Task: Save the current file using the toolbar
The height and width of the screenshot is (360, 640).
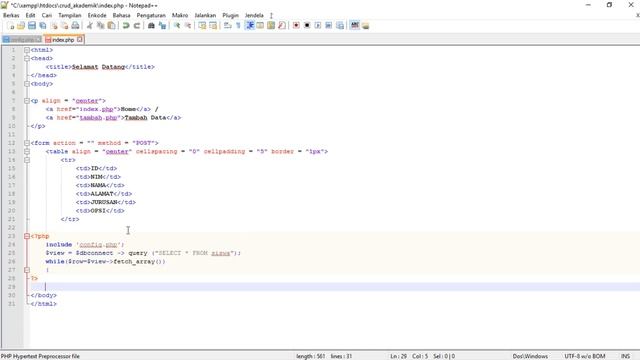Action: click(x=32, y=26)
